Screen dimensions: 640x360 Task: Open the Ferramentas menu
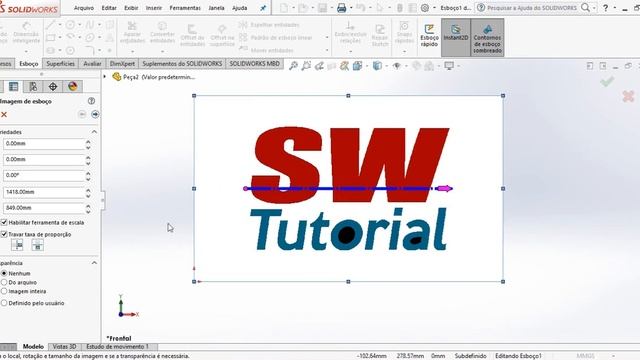click(185, 8)
